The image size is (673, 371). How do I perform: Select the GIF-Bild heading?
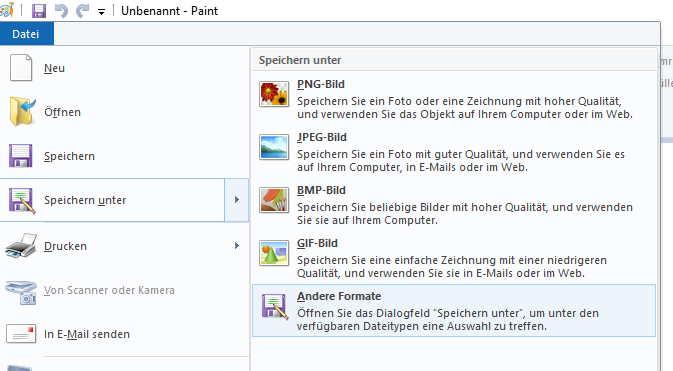(317, 243)
